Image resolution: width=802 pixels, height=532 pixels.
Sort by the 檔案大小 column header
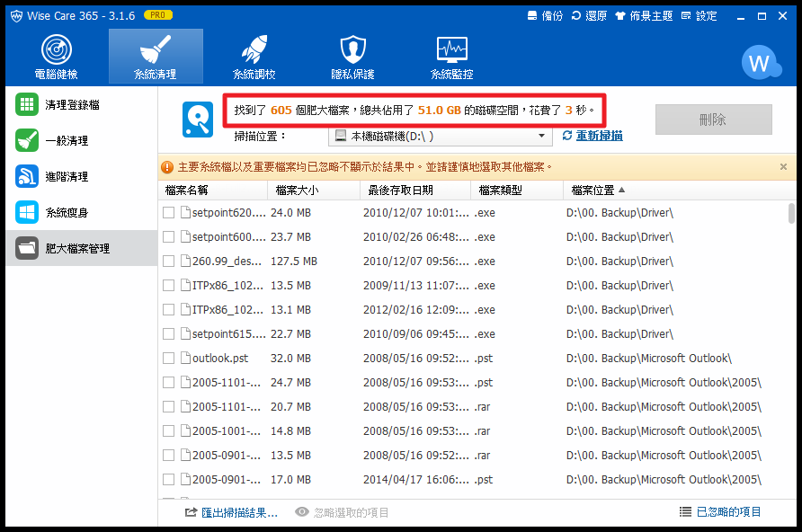pos(297,191)
